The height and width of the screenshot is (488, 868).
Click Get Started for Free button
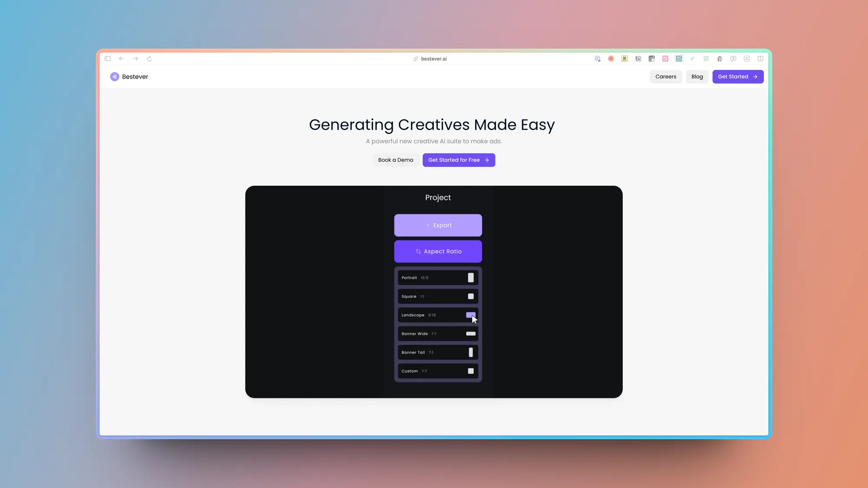[x=458, y=160]
